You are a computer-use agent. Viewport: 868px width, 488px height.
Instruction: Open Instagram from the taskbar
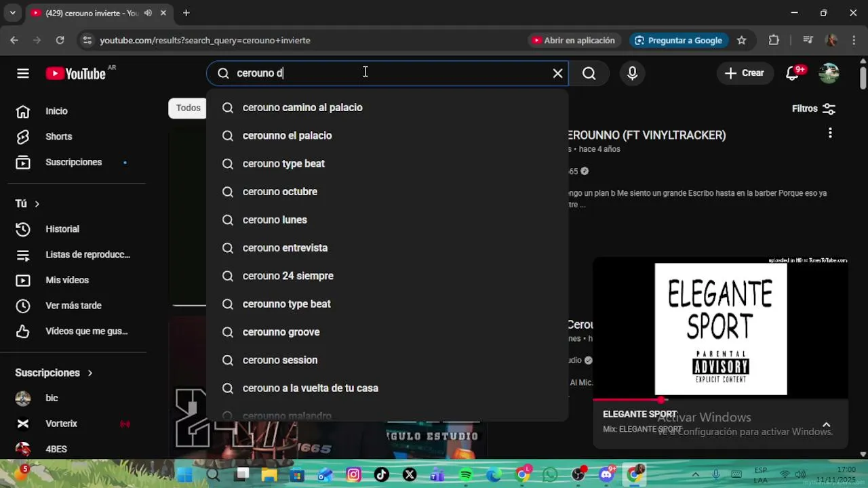pos(353,474)
